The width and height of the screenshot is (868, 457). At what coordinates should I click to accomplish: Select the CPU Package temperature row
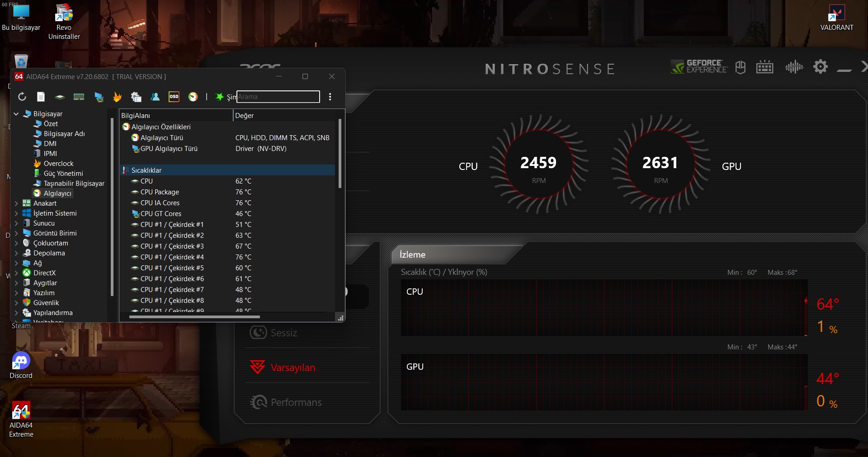[x=228, y=192]
